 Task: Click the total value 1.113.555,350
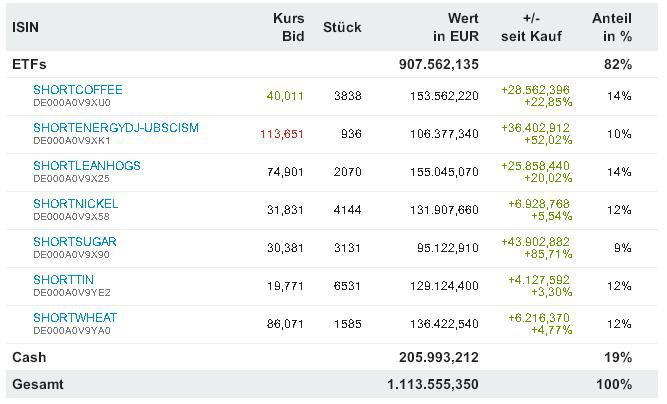(x=432, y=384)
